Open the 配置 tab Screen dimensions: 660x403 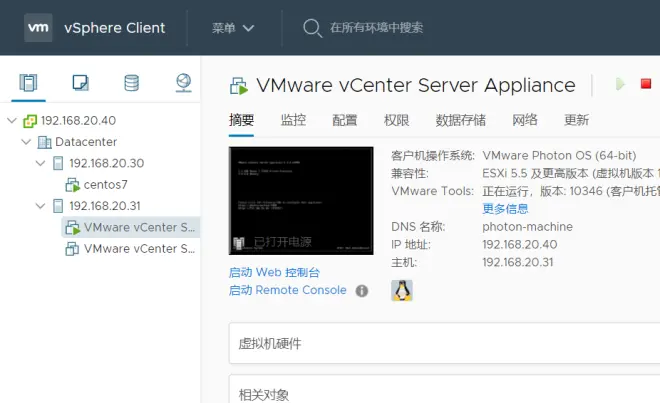(x=345, y=120)
